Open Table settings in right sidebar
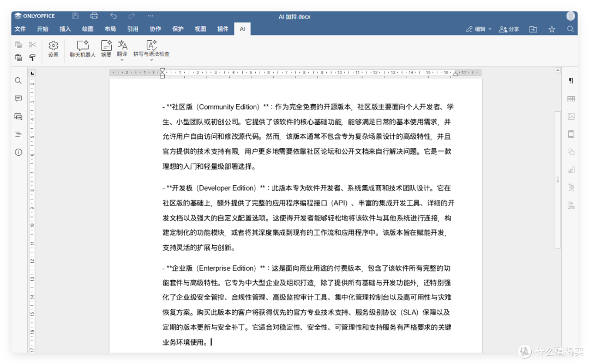The image size is (589, 364). (571, 99)
